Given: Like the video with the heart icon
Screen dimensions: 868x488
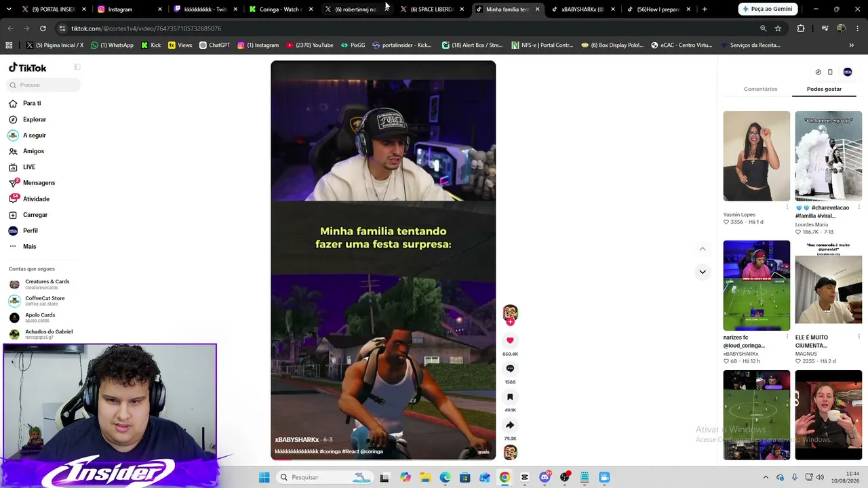Looking at the screenshot, I should (510, 340).
